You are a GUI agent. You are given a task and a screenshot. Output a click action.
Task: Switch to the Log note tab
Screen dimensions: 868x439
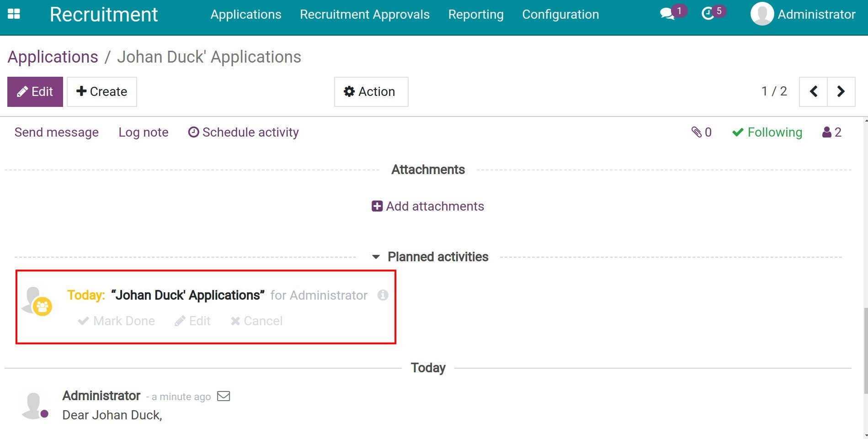[x=143, y=132]
